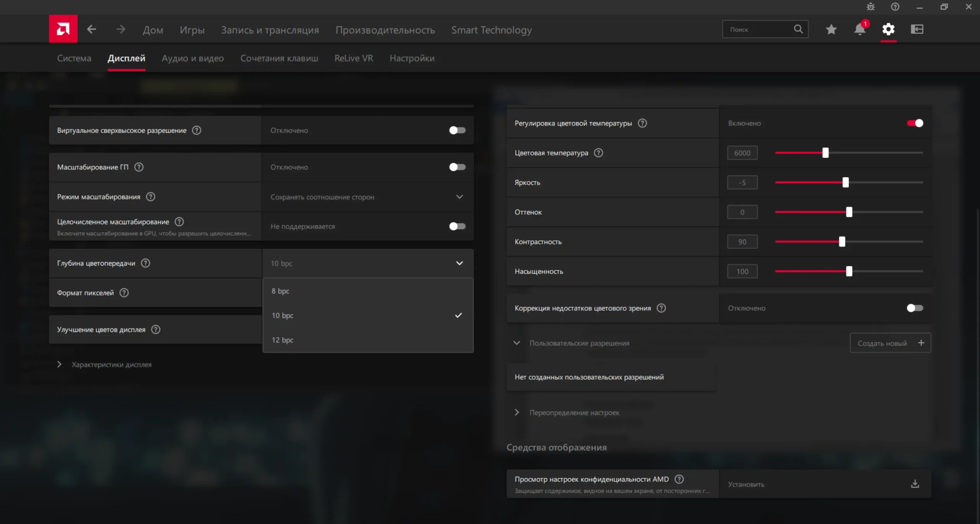Screen dimensions: 980x524
Task: Click the Яркость slider handle
Action: [845, 183]
